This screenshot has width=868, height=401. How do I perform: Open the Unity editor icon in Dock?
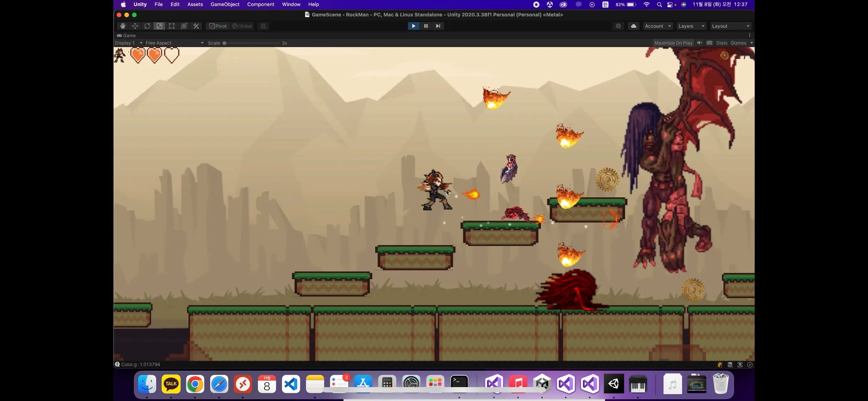click(x=614, y=384)
